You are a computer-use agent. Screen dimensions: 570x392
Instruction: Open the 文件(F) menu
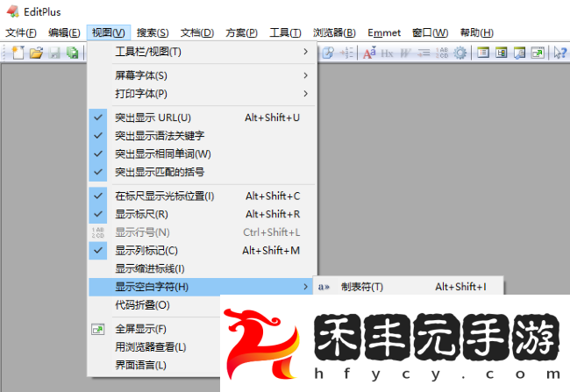point(21,32)
